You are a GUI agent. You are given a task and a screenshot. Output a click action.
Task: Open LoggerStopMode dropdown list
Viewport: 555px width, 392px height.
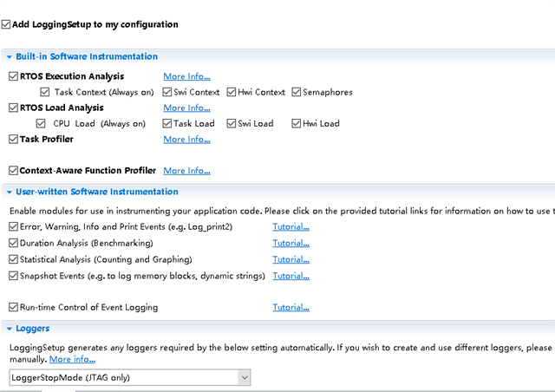[x=245, y=377]
